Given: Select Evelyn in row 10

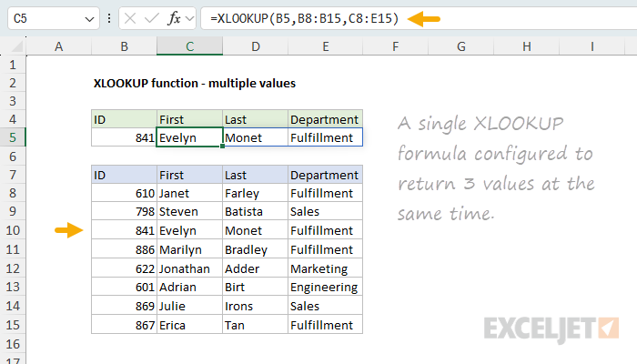Looking at the screenshot, I should [x=189, y=230].
